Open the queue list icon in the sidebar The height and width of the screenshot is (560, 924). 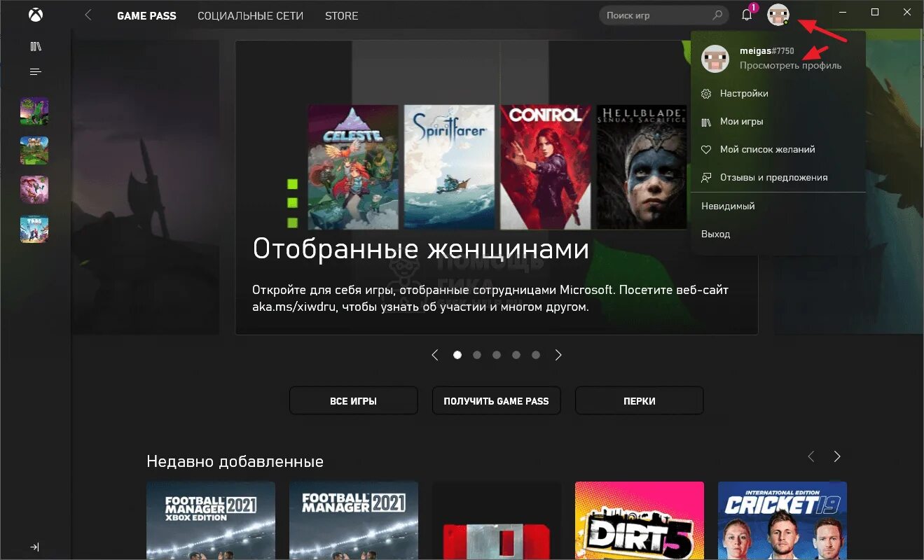click(x=36, y=71)
